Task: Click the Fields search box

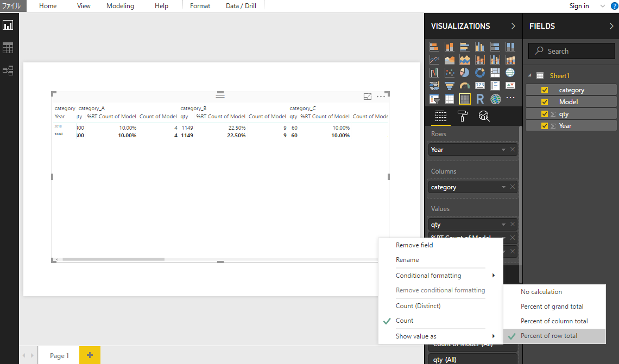Action: point(572,52)
